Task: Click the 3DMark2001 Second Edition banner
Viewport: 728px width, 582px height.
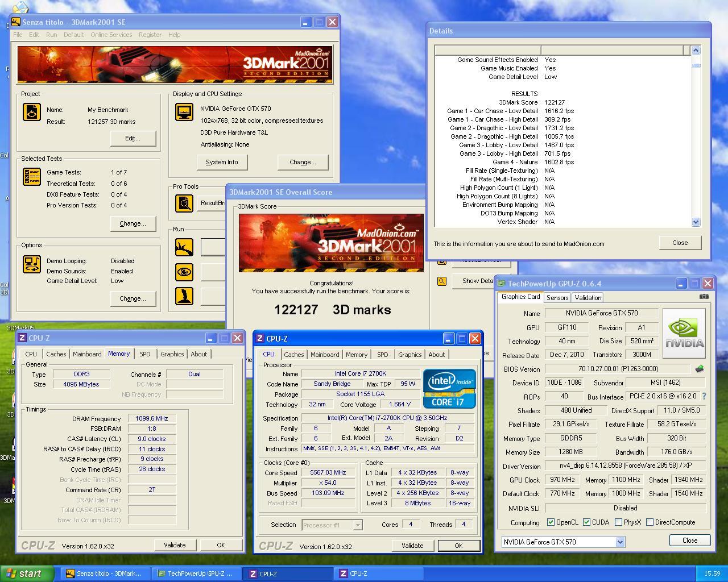Action: coord(175,65)
